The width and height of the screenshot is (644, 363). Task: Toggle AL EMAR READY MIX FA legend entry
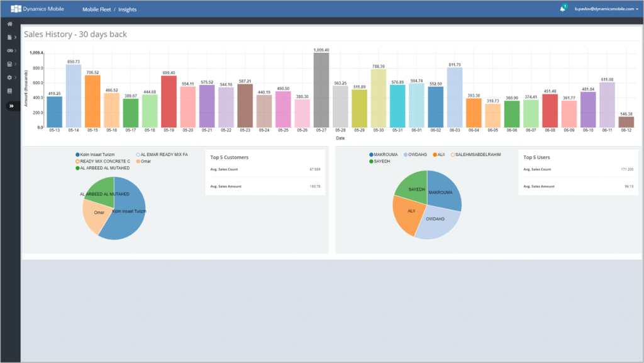pyautogui.click(x=162, y=155)
